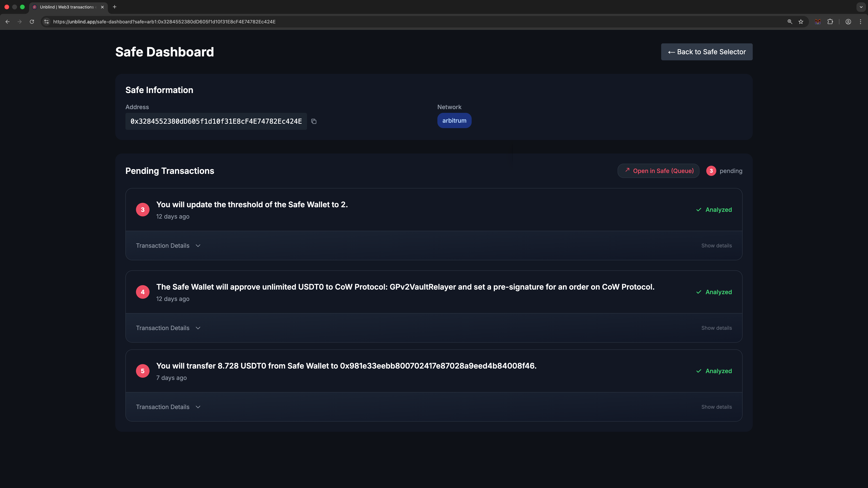Image resolution: width=868 pixels, height=488 pixels.
Task: Open the MetaMask extension icon
Action: [x=817, y=21]
